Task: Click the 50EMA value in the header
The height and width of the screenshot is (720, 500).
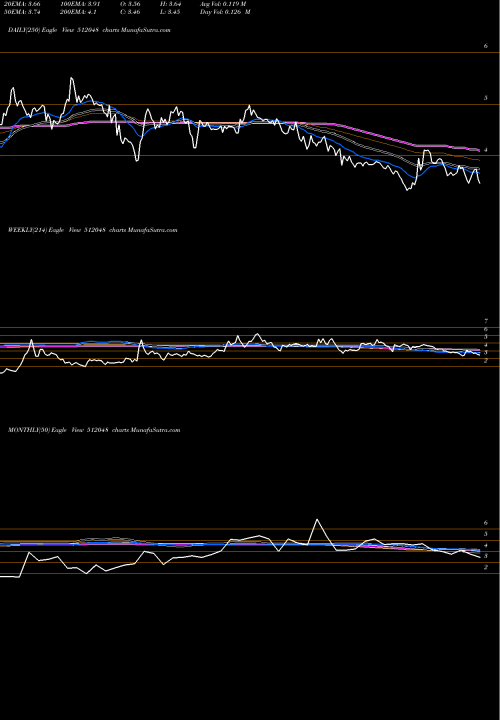Action: coord(21,12)
